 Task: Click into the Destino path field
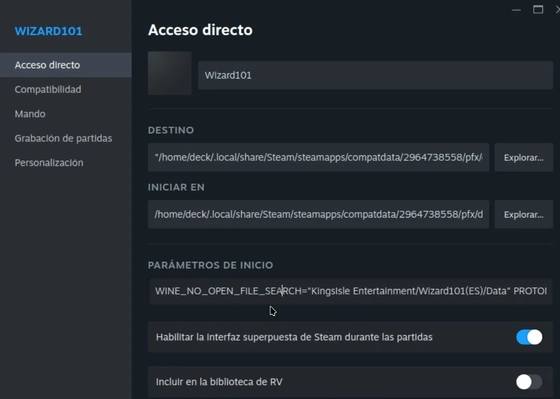point(319,158)
